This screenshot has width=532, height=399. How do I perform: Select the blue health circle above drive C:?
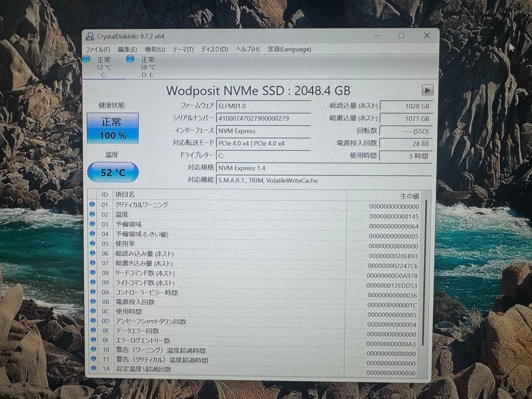click(87, 59)
